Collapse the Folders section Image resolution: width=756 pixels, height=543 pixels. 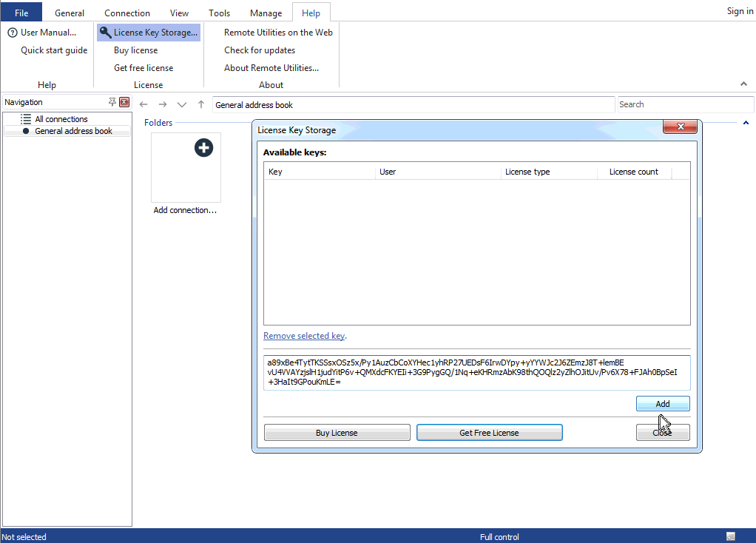tap(746, 123)
